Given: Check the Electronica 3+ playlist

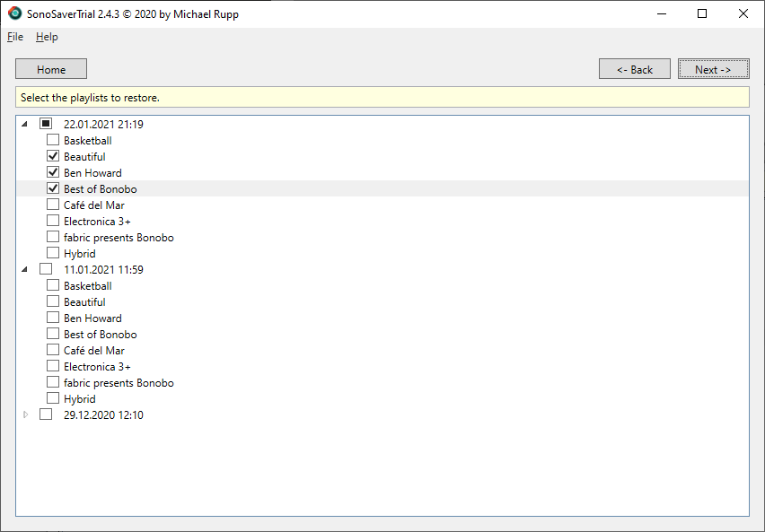Looking at the screenshot, I should tap(52, 221).
